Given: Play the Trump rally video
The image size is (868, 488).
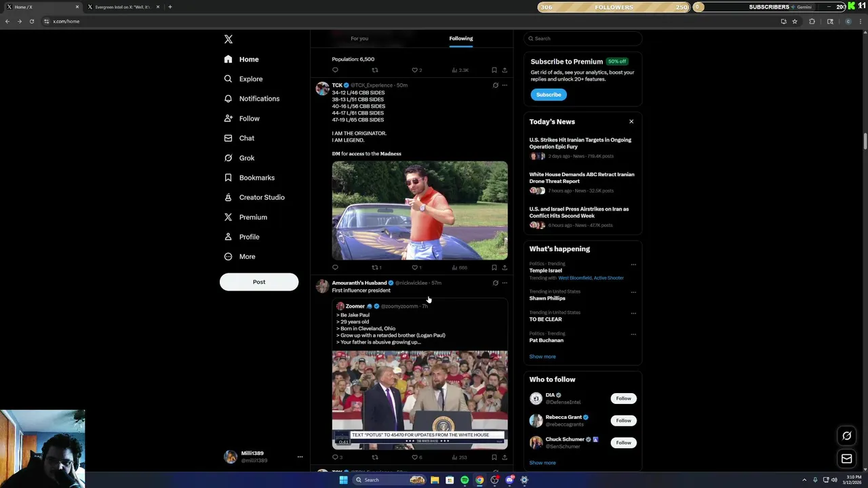Looking at the screenshot, I should click(x=420, y=400).
